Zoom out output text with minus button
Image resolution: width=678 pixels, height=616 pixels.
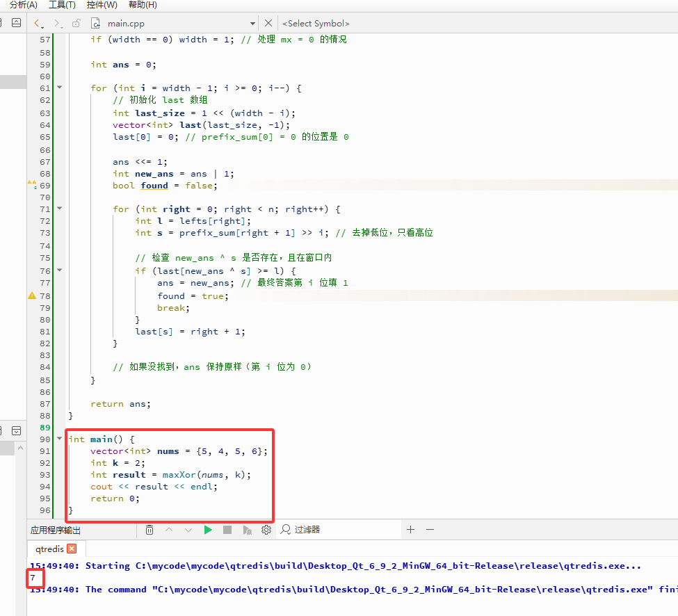click(430, 530)
